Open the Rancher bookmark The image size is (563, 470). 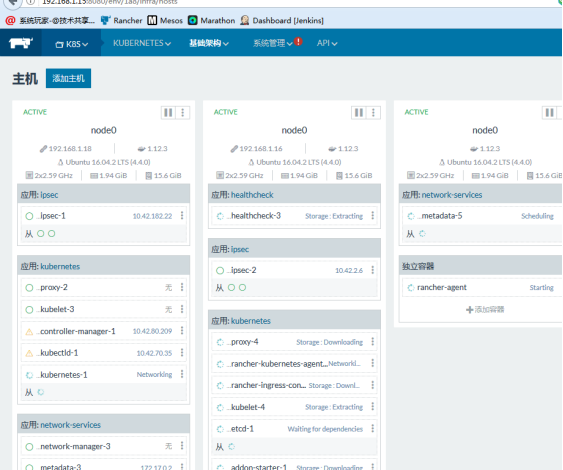122,20
